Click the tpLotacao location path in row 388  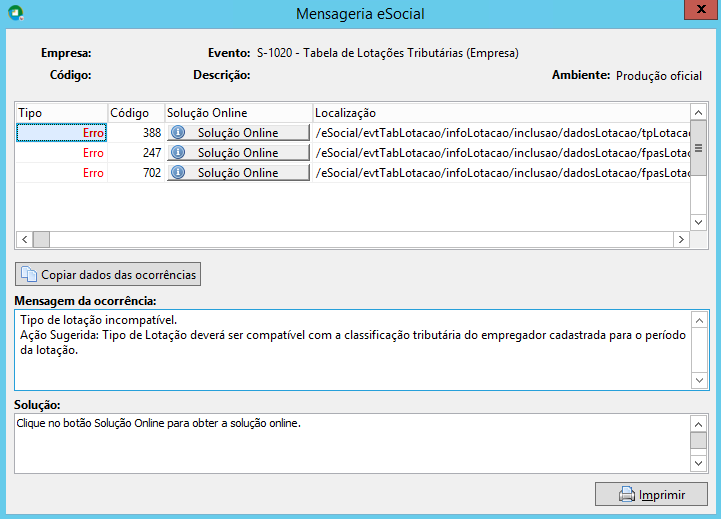(x=502, y=133)
